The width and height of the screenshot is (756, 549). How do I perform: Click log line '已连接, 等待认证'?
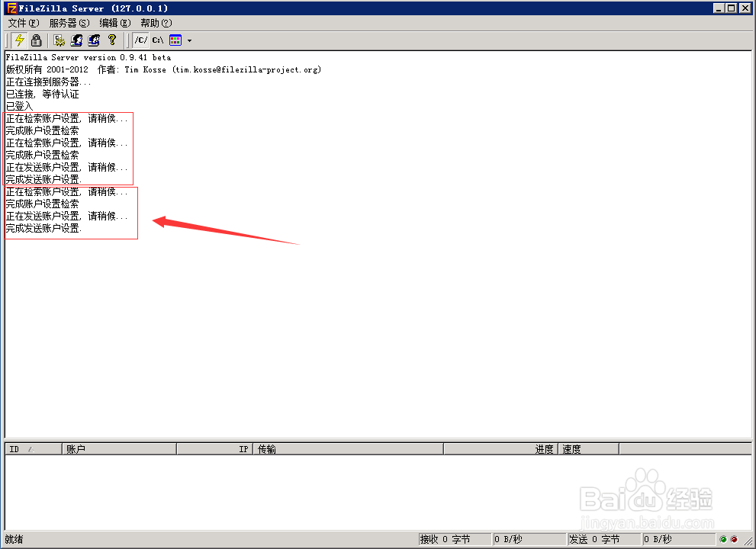(43, 94)
